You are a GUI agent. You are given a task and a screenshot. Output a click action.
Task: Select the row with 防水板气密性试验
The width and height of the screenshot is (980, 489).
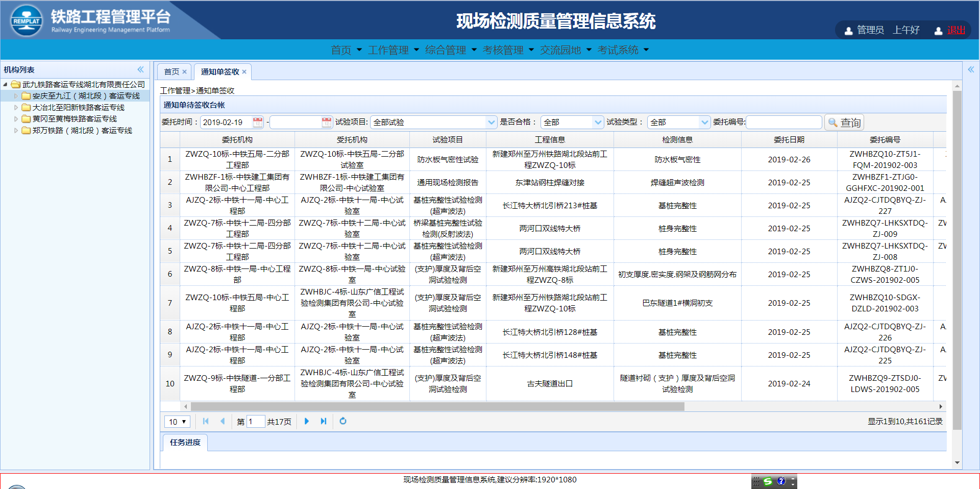click(553, 159)
